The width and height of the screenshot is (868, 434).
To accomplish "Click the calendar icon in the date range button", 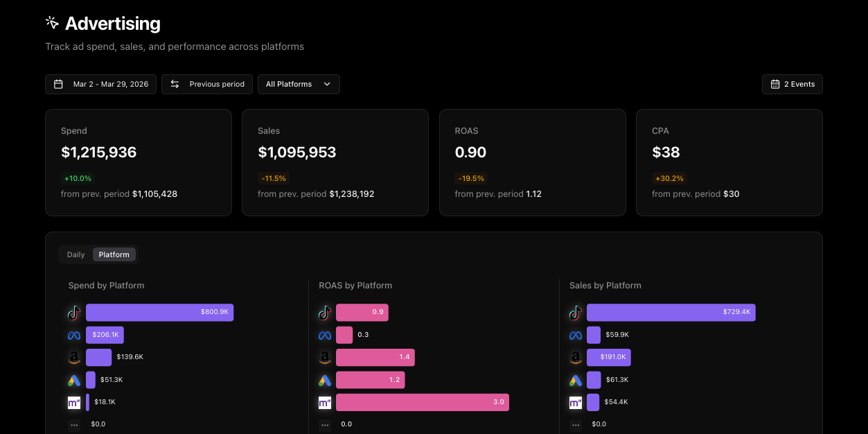I will (x=59, y=84).
